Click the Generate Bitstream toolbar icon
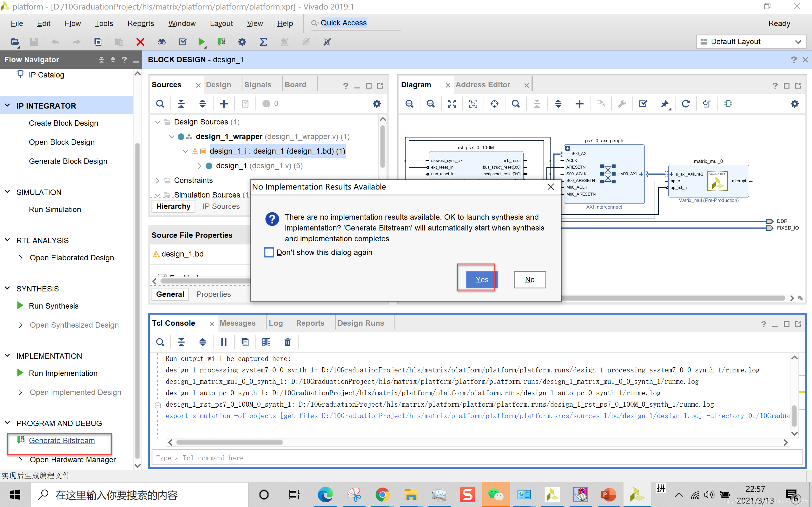 pos(221,42)
